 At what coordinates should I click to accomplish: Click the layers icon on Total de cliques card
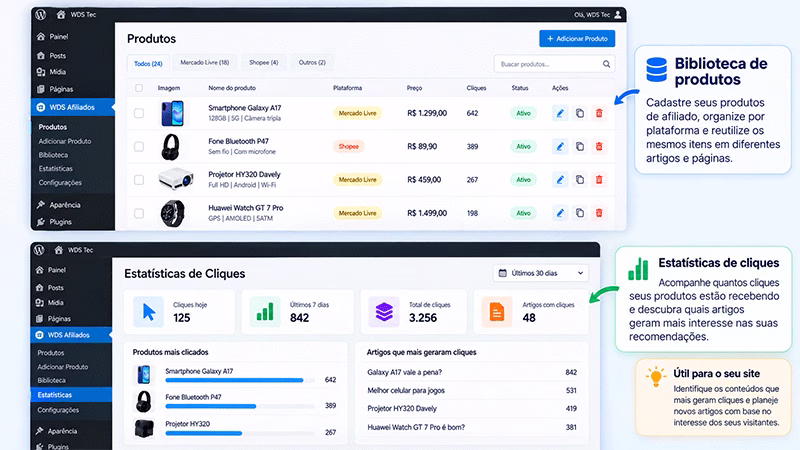[384, 312]
